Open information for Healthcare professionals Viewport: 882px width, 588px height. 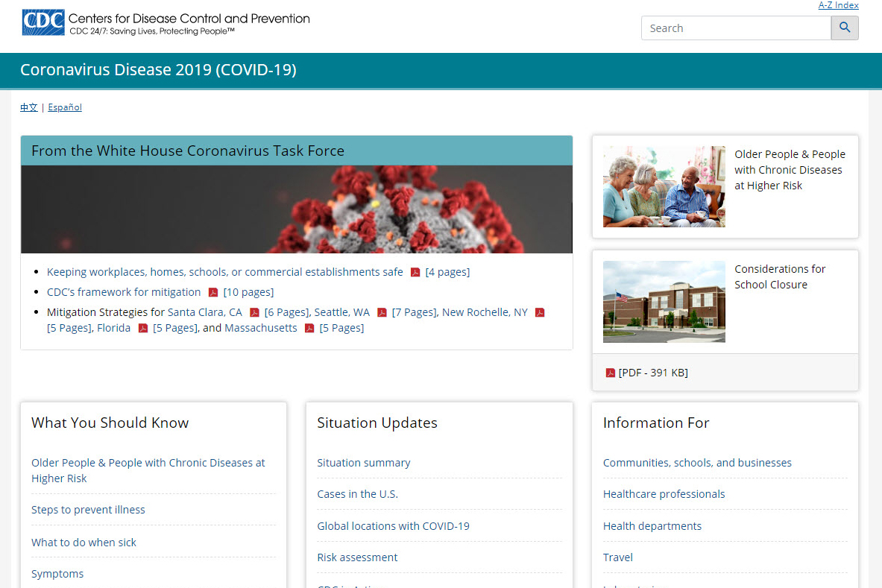click(x=664, y=494)
